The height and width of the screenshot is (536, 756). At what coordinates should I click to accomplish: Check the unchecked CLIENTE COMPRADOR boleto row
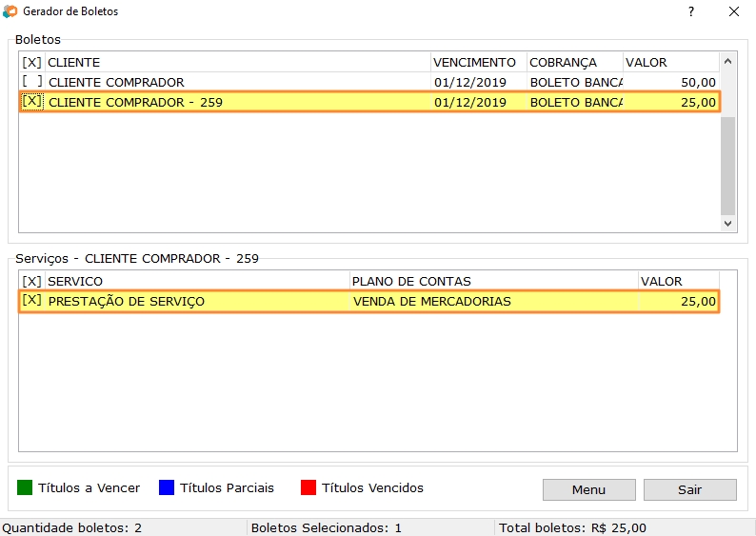click(31, 83)
